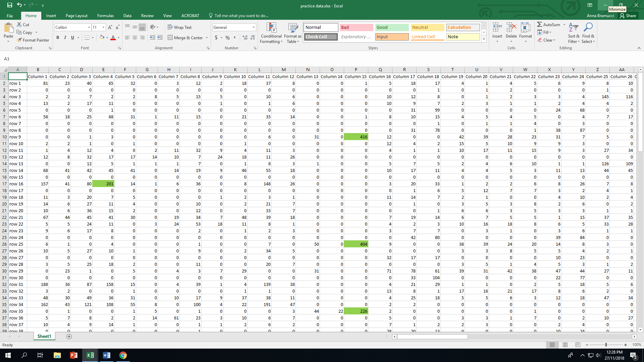Apply the Bad cell style

(356, 27)
